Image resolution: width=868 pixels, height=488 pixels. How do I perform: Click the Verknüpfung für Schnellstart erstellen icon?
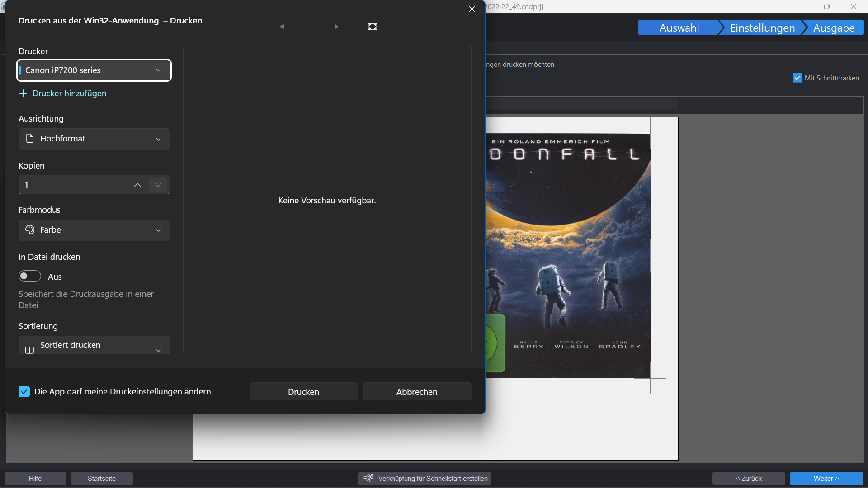[x=368, y=479]
